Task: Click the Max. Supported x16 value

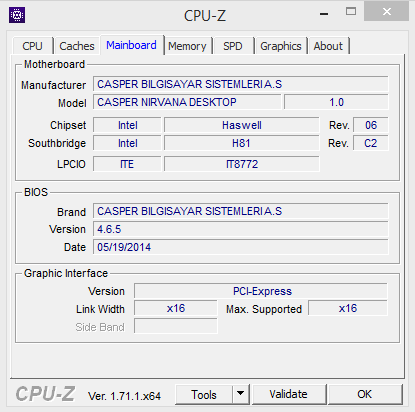Action: coord(348,308)
